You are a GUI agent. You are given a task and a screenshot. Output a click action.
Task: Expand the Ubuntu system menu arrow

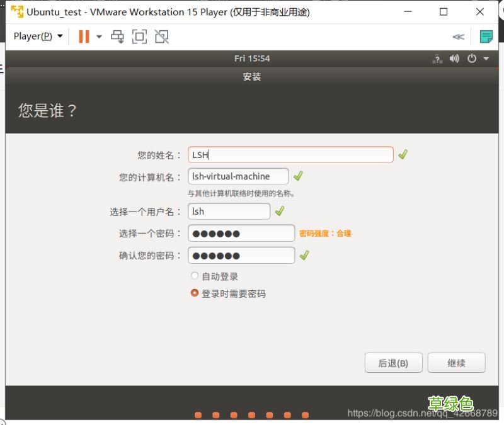(486, 59)
